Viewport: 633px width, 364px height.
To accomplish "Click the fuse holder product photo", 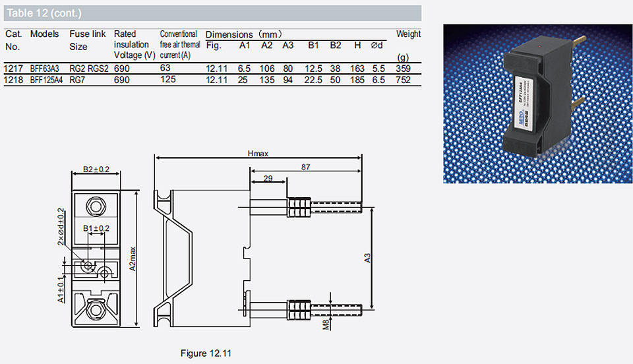I will pos(537,104).
